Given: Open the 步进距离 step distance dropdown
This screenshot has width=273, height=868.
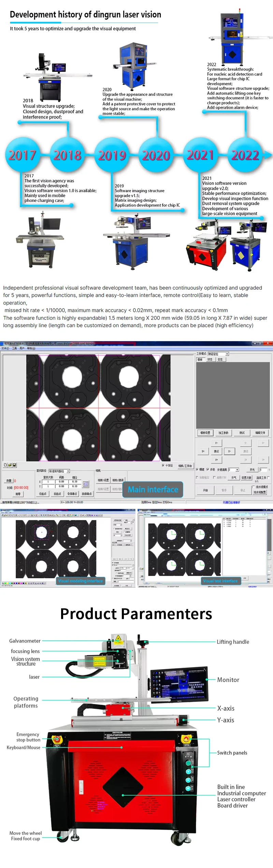Looking at the screenshot, I should click(237, 470).
